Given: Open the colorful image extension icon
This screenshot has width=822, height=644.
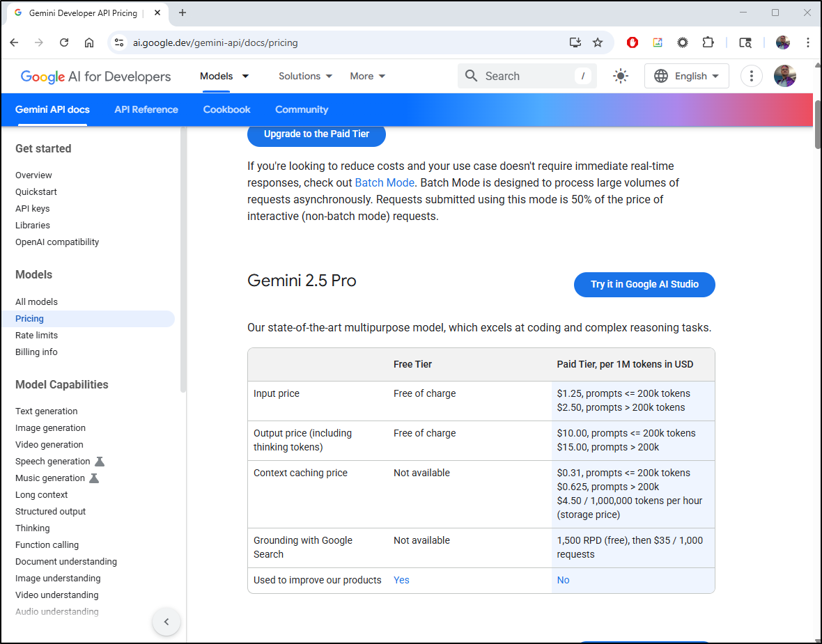Looking at the screenshot, I should pos(658,42).
